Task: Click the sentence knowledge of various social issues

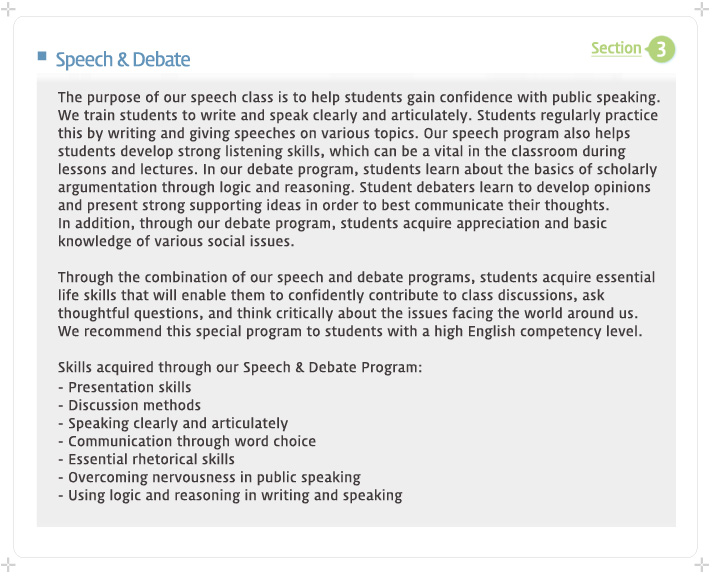Action: click(176, 241)
